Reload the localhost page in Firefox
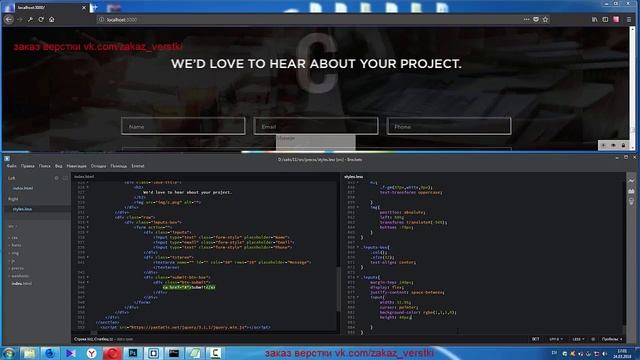 pos(41,19)
